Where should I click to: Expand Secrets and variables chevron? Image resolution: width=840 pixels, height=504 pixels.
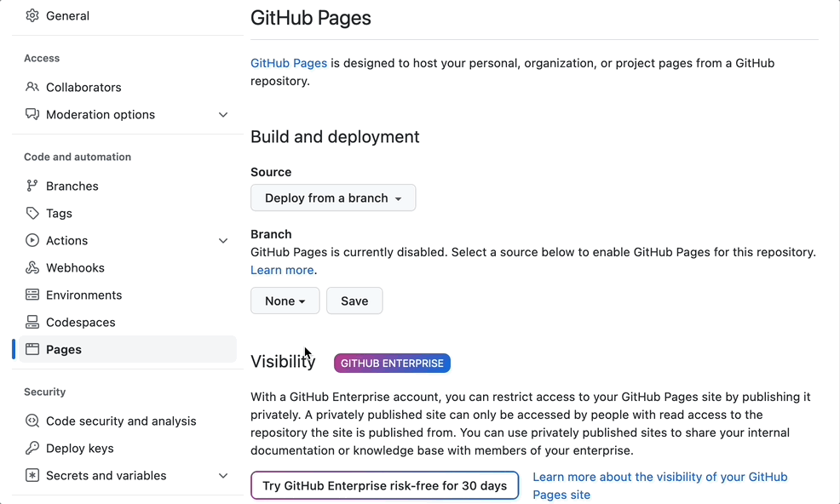[x=223, y=476]
